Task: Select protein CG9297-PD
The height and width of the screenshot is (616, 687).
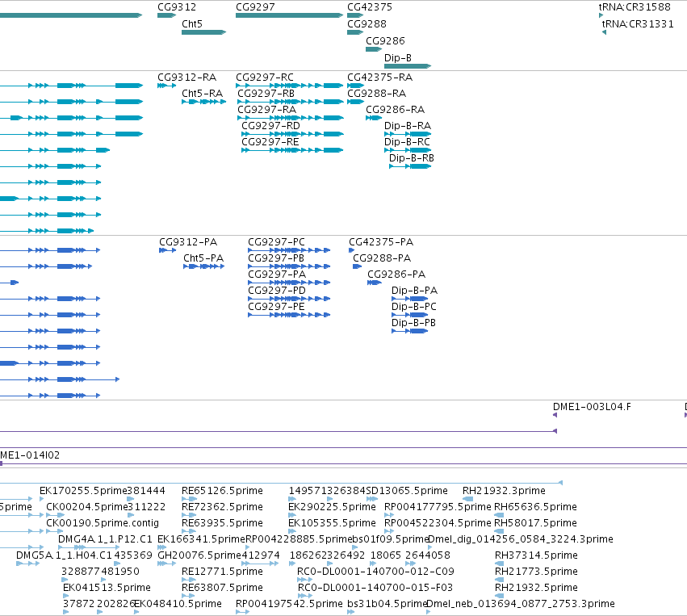Action: (x=276, y=291)
